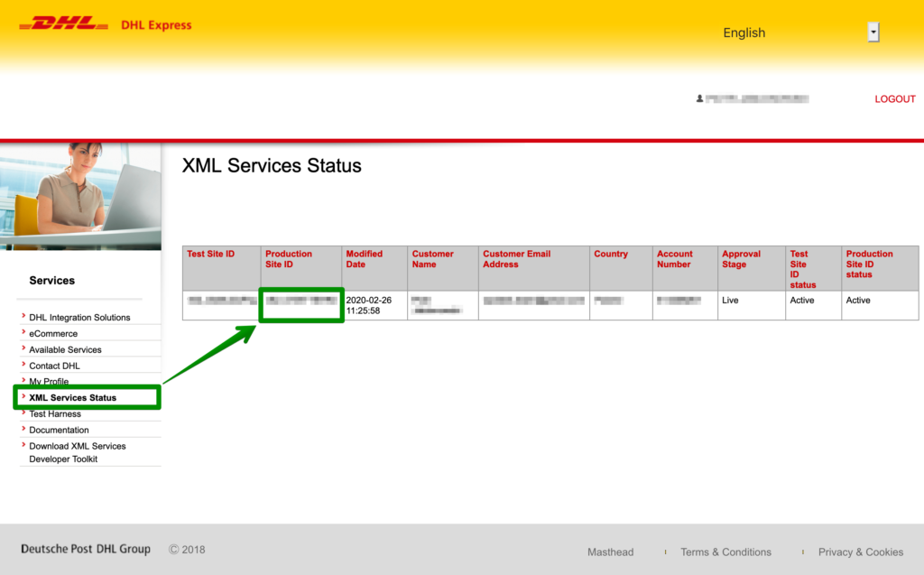The width and height of the screenshot is (924, 575).
Task: Click the language selector arrow in header
Action: [872, 31]
